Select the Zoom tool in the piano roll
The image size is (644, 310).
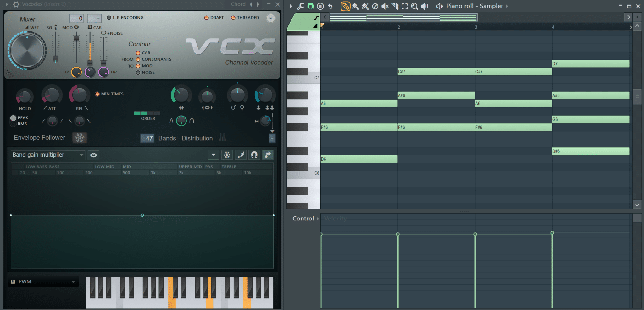point(415,6)
